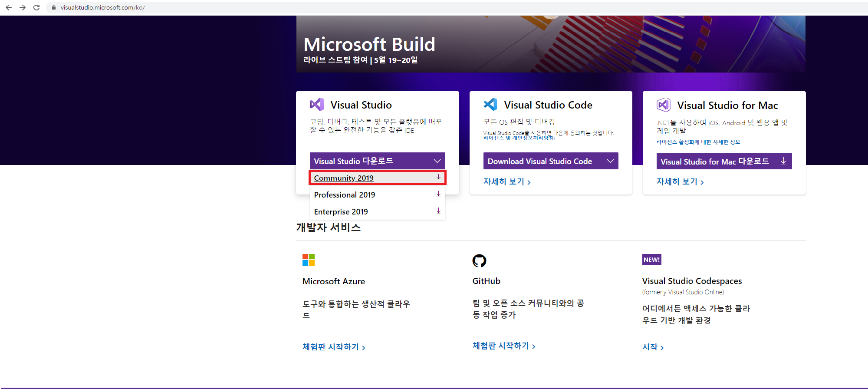The height and width of the screenshot is (389, 868).
Task: Open 시작 link under Visual Studio Codespaces
Action: tap(653, 347)
